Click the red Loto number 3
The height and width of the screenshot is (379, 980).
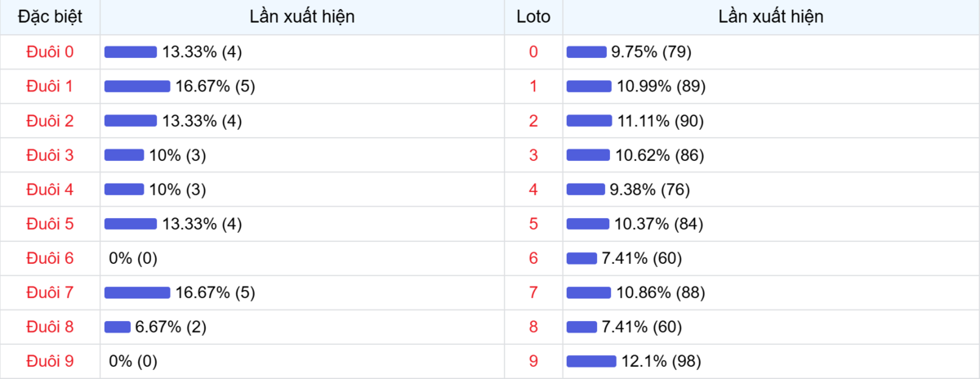533,155
